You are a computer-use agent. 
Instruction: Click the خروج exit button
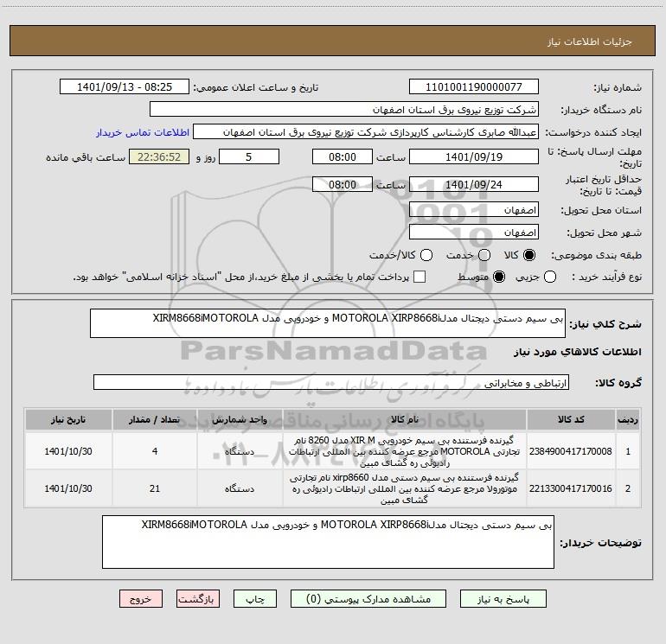(x=141, y=599)
